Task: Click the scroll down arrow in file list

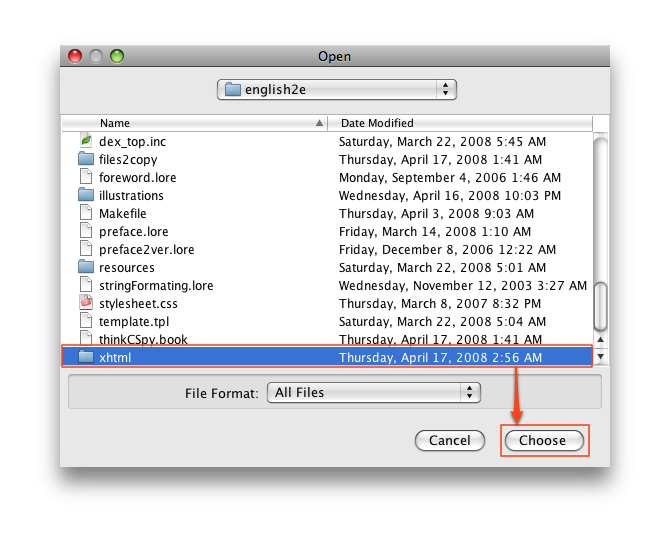Action: [x=600, y=357]
